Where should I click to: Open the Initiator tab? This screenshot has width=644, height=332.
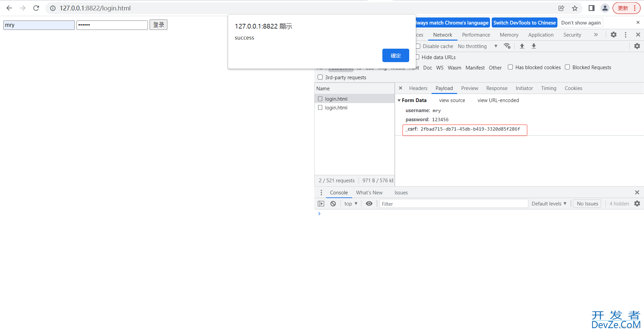pyautogui.click(x=524, y=88)
